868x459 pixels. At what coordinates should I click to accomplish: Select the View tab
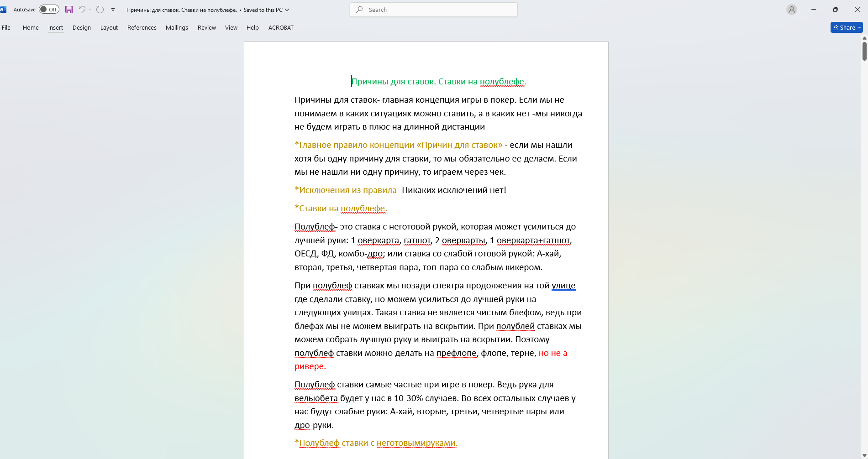(231, 28)
